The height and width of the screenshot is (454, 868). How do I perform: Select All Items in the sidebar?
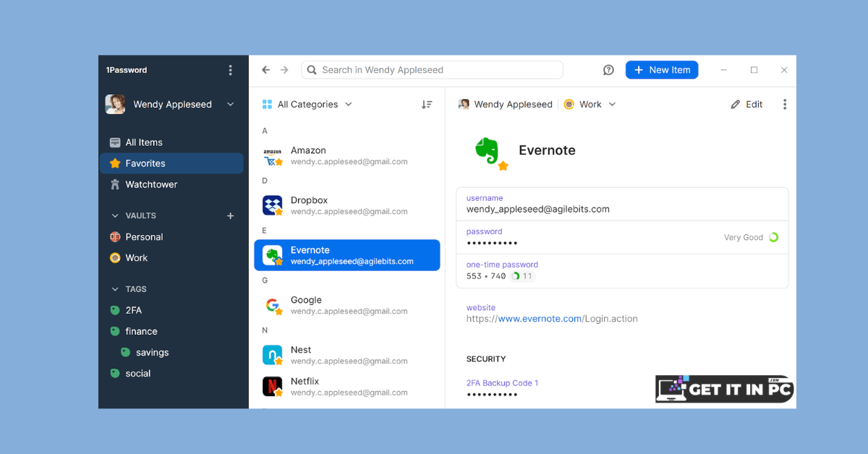pyautogui.click(x=171, y=142)
